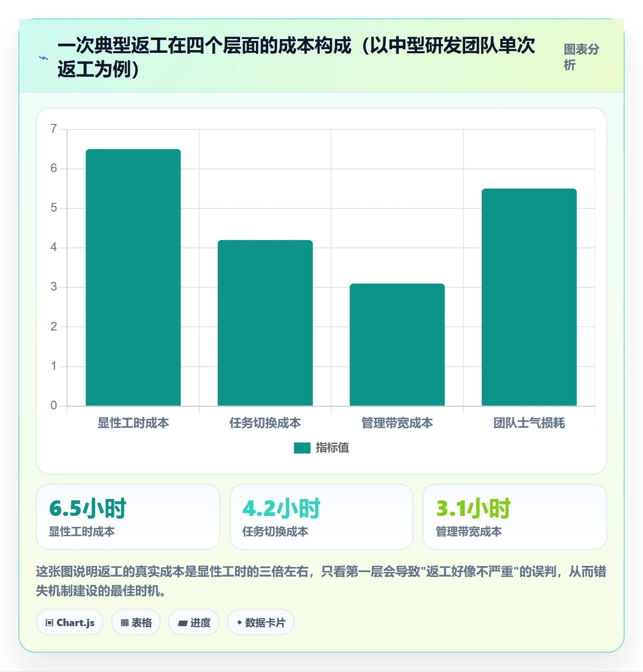643x672 pixels.
Task: Click the 图表分析 label in the header
Action: [x=581, y=57]
